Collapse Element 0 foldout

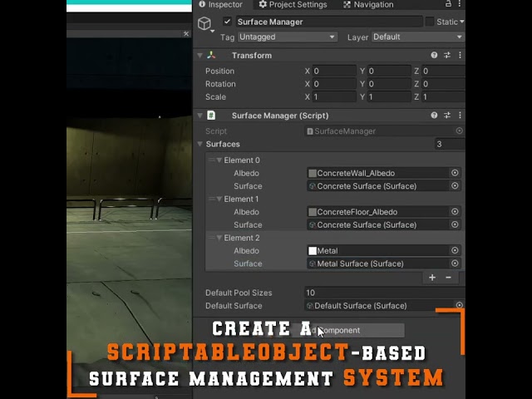[219, 160]
